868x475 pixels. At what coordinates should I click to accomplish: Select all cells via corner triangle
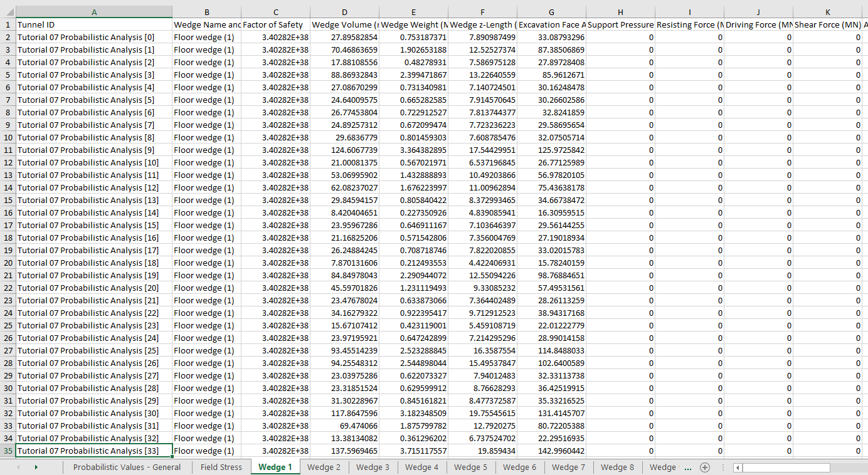click(x=8, y=12)
